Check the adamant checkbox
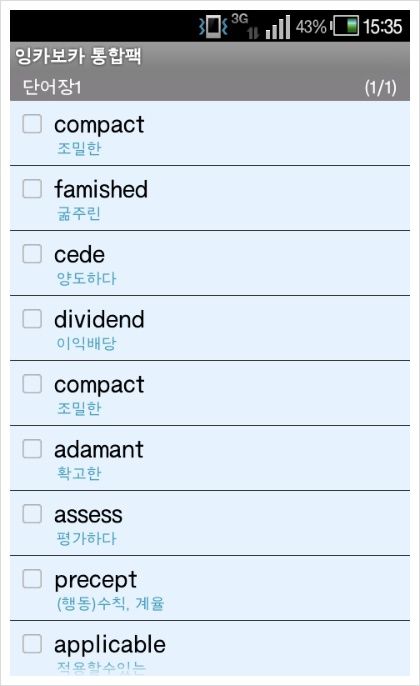 (x=32, y=449)
